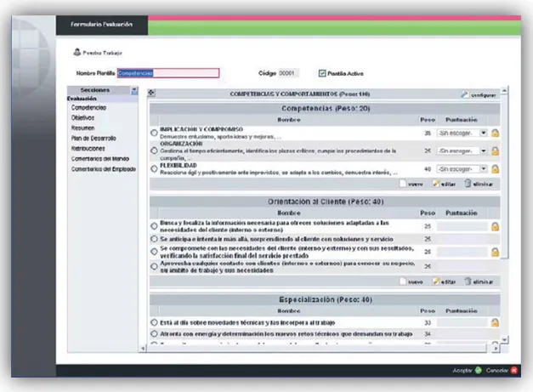Click the Aceptar button label
This screenshot has height=392, width=533.
(462, 370)
